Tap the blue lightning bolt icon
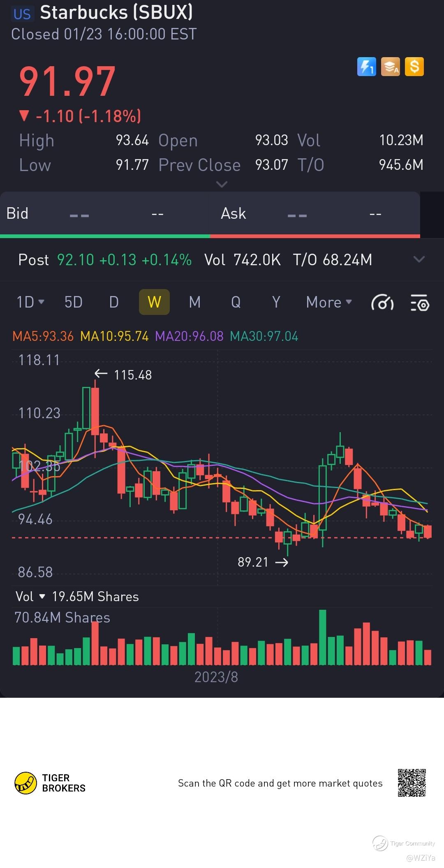The image size is (444, 868). (x=366, y=67)
